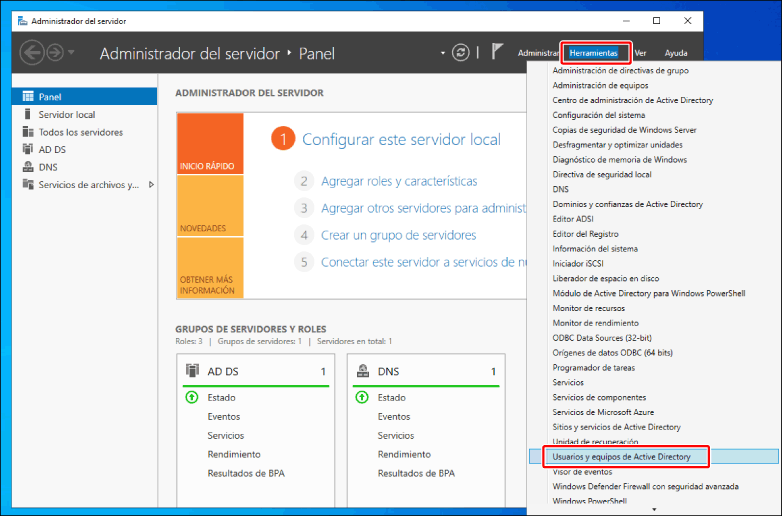
Task: Click the INICIO RÁPIDO tile
Action: (x=210, y=144)
